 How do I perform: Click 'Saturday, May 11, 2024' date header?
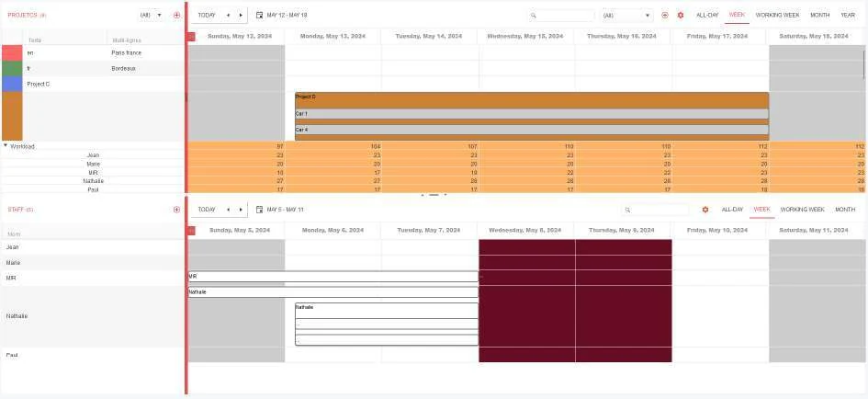coord(813,230)
